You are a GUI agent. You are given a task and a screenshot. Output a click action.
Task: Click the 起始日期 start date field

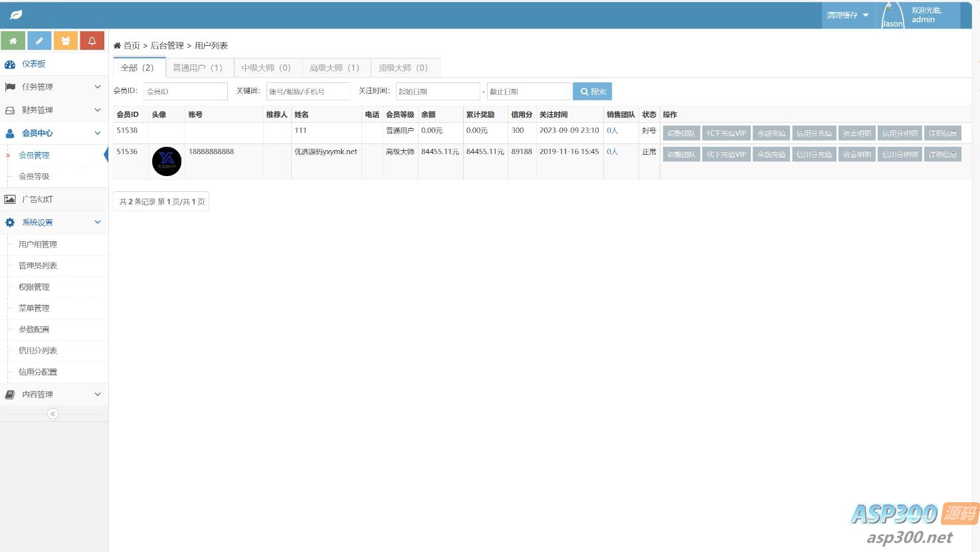(x=438, y=92)
